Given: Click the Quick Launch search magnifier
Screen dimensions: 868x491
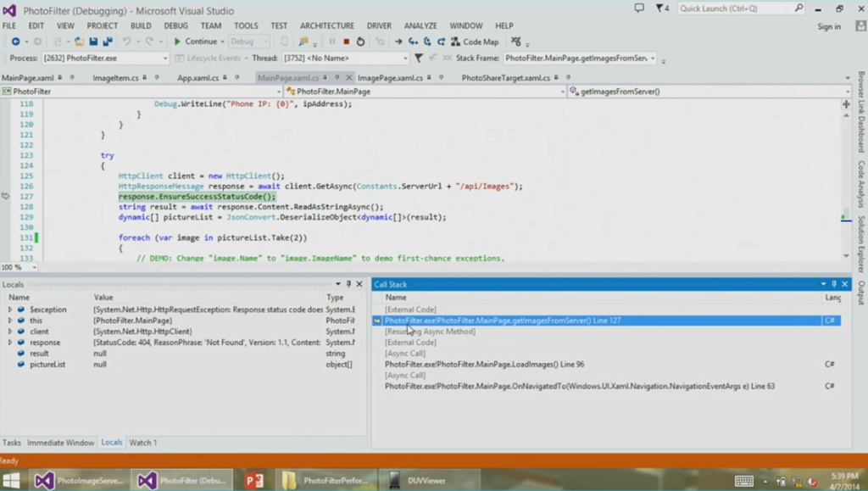Looking at the screenshot, I should click(x=798, y=8).
